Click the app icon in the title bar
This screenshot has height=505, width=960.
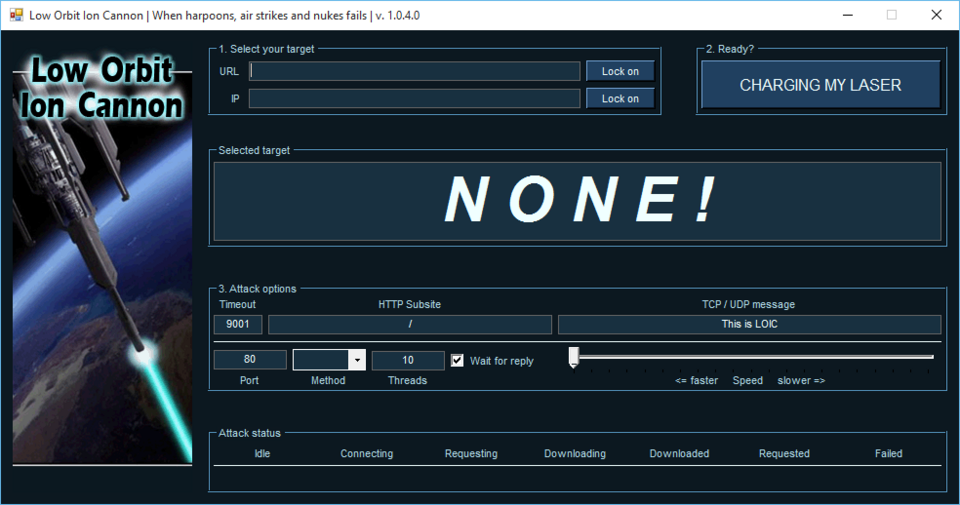point(16,15)
